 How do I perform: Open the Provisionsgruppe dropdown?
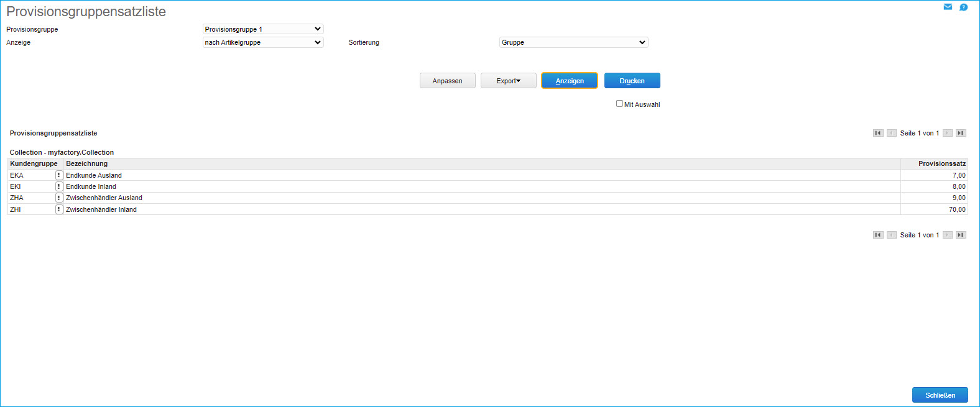(x=263, y=29)
